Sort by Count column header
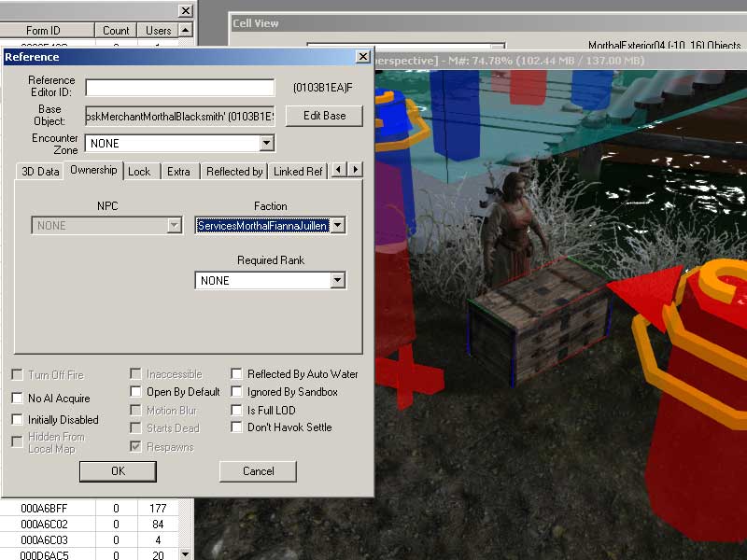 point(116,31)
